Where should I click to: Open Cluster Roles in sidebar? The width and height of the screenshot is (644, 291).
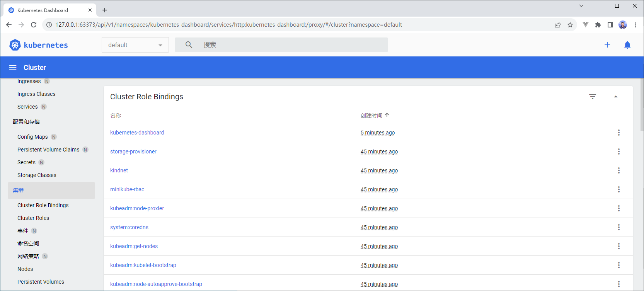(x=33, y=218)
